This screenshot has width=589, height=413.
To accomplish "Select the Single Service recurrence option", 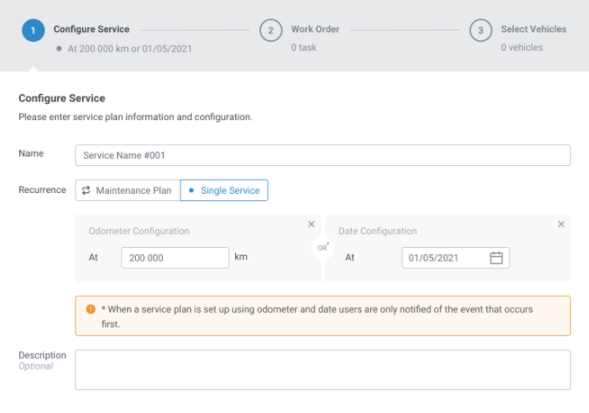I will (x=224, y=190).
